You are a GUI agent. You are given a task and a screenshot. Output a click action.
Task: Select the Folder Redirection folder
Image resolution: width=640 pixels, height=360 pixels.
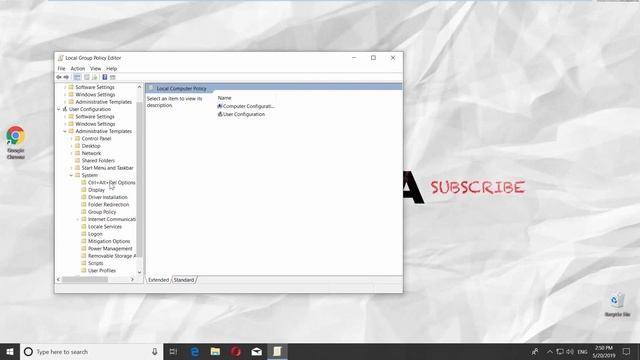tap(105, 205)
